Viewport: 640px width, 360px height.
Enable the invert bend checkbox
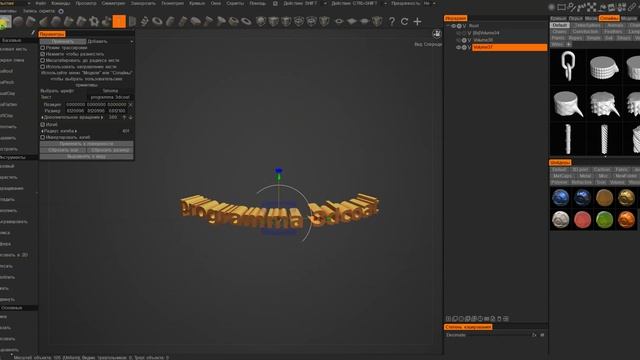(x=42, y=138)
